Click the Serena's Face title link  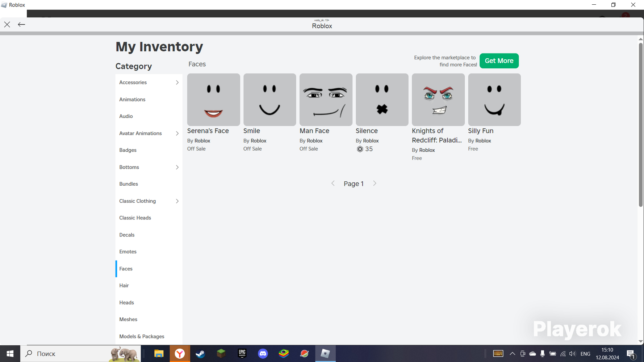pyautogui.click(x=208, y=131)
